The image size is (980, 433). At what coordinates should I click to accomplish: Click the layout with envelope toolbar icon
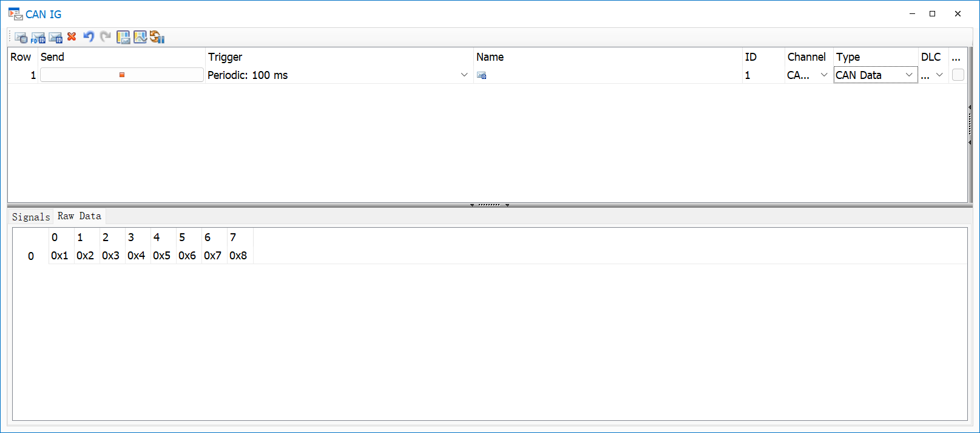click(x=123, y=37)
